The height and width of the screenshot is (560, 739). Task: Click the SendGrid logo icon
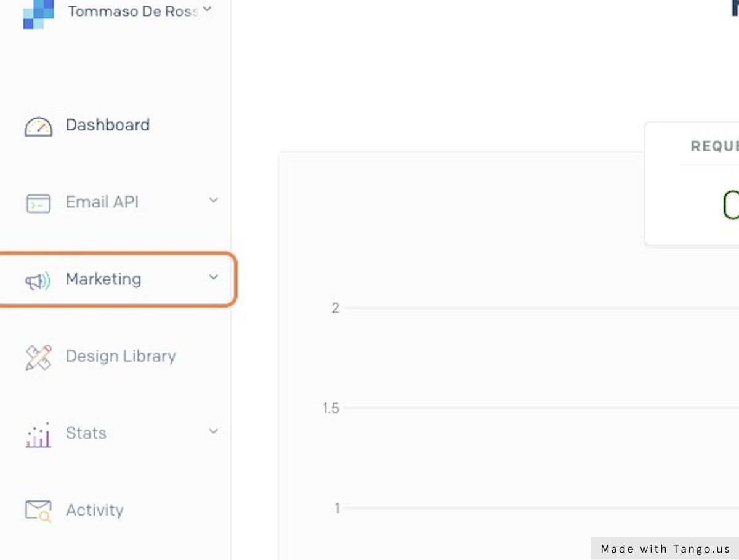38,14
